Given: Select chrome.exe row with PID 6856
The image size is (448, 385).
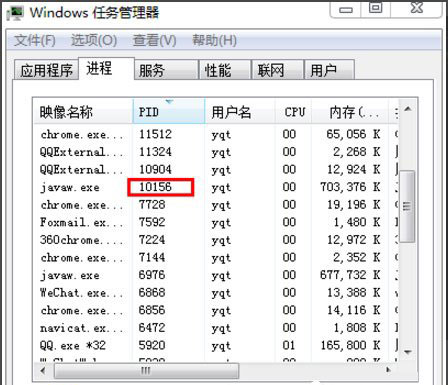Looking at the screenshot, I should pyautogui.click(x=216, y=310).
